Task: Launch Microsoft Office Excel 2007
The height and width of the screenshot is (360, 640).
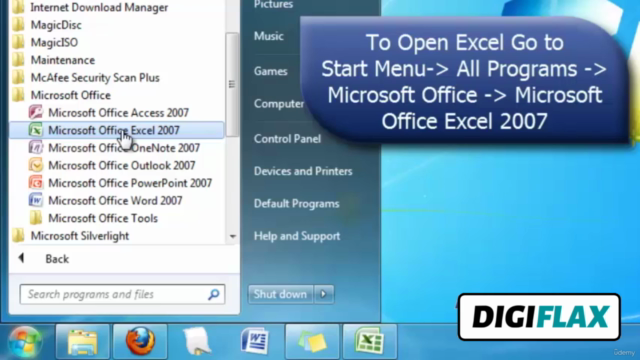Action: (116, 130)
